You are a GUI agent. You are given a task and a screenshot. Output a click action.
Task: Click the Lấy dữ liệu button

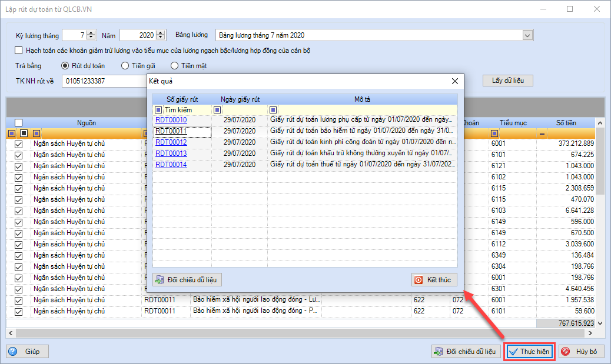(508, 81)
